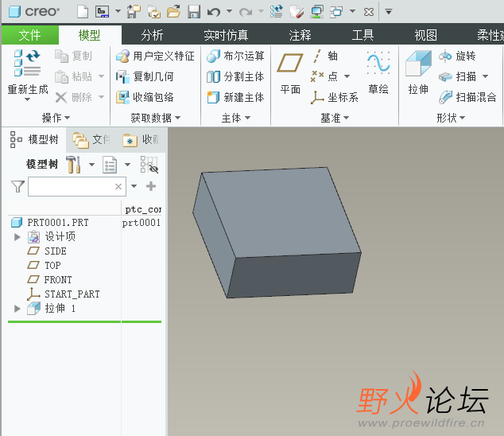Click the Save floppy disk icon
The width and height of the screenshot is (504, 436).
(194, 12)
